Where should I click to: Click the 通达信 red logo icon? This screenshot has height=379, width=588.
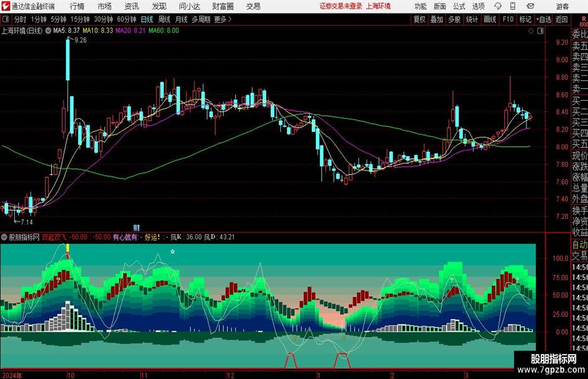point(6,6)
